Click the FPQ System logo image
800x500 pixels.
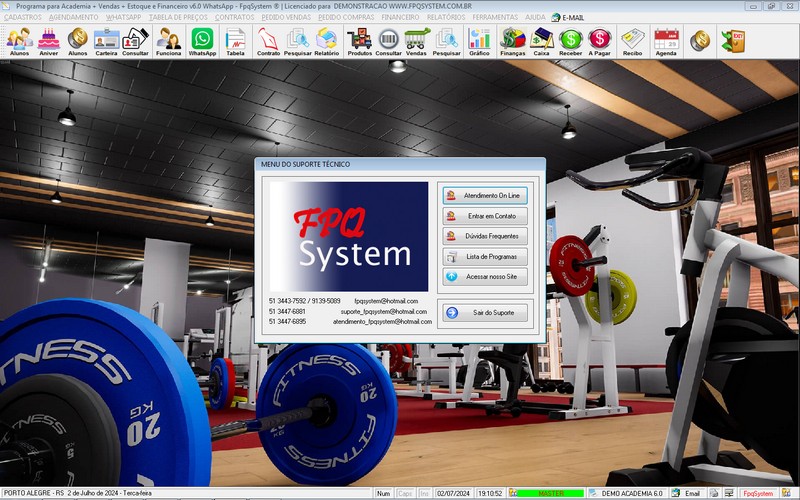[348, 236]
